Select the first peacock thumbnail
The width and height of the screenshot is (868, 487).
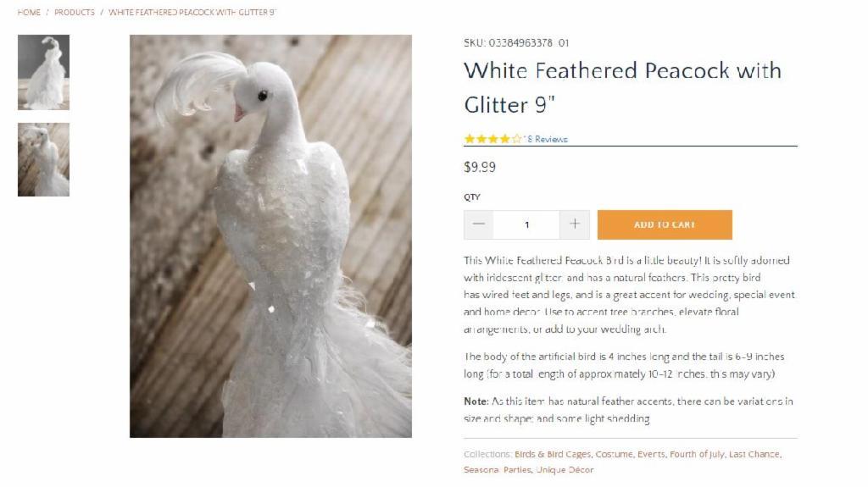[x=44, y=72]
